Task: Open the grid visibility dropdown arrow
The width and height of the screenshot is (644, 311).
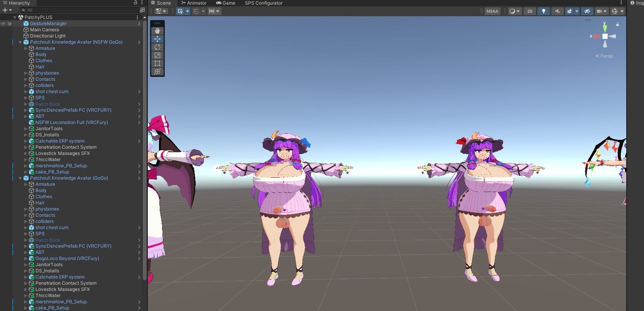Action: [x=188, y=11]
